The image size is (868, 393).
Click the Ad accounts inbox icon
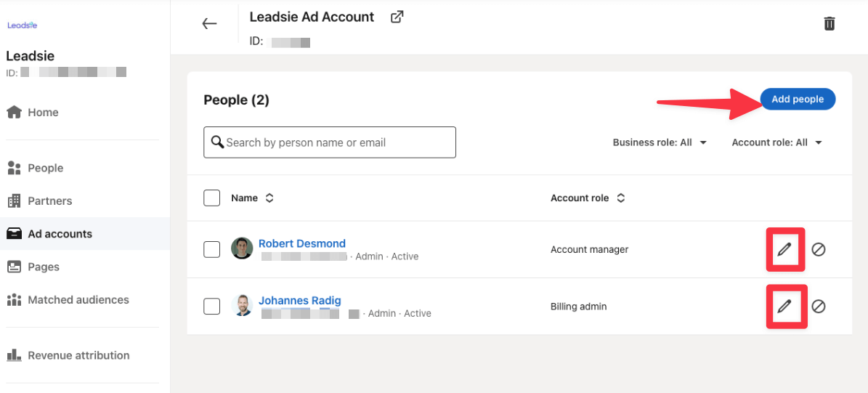pyautogui.click(x=15, y=234)
